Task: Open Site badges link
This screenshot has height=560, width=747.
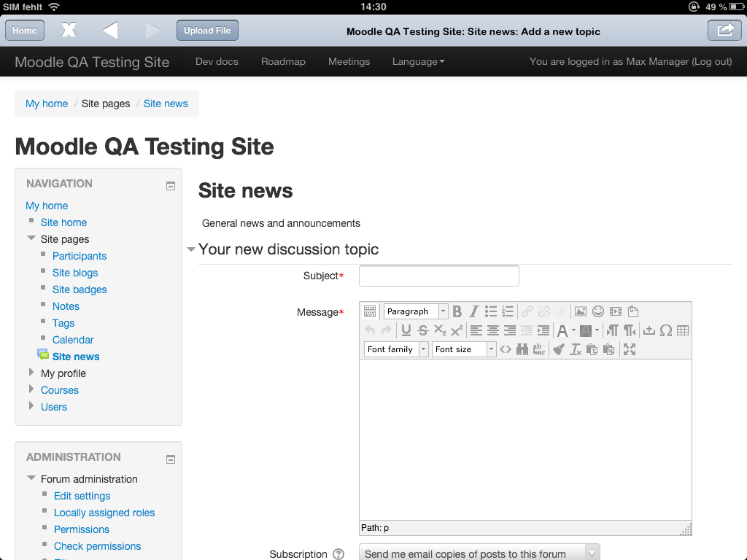Action: point(80,289)
